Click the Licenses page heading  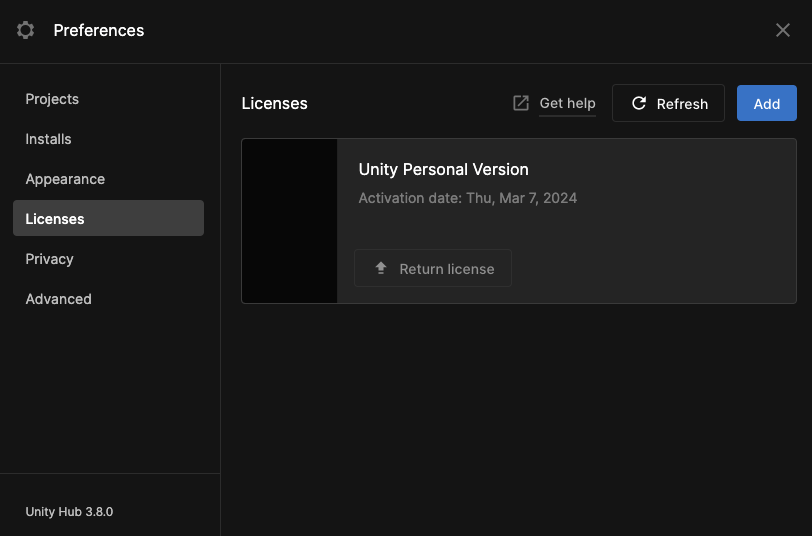coord(274,104)
